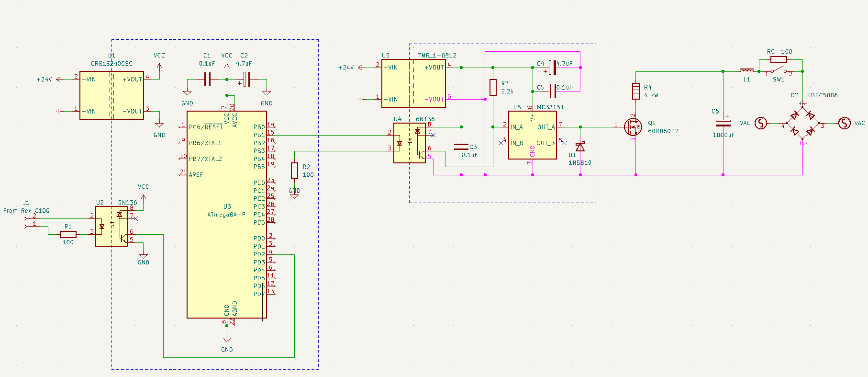Image resolution: width=868 pixels, height=377 pixels.
Task: Select the Q1 MOSFET transistor symbol
Action: coord(634,127)
